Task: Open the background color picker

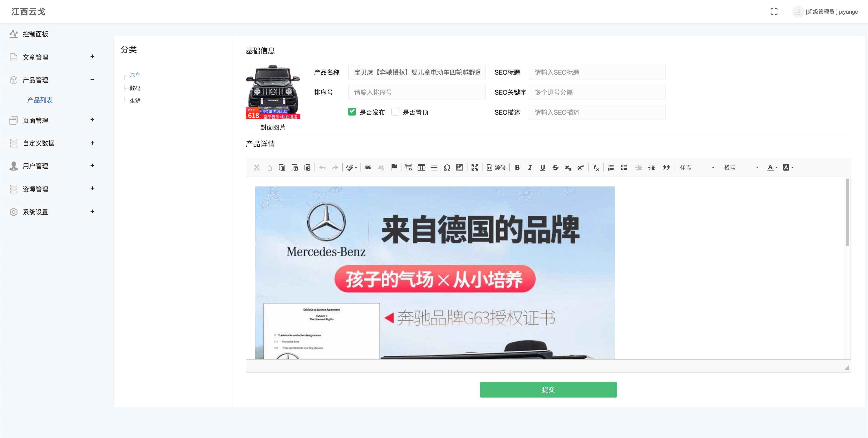Action: [x=788, y=167]
